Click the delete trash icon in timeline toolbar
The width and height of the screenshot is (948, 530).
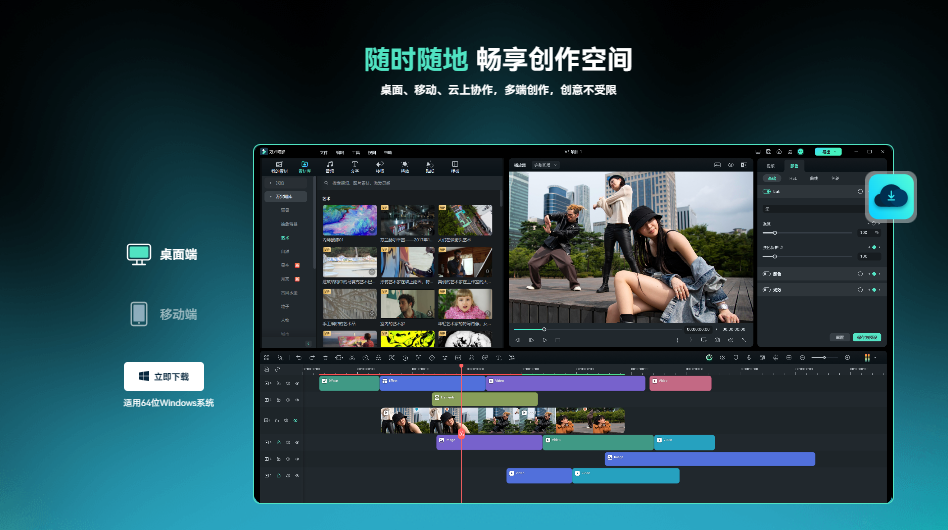(325, 358)
